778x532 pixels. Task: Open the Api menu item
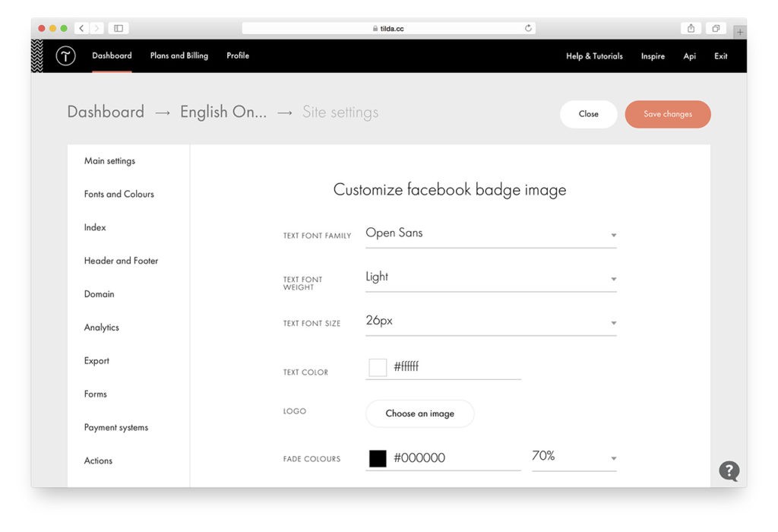689,56
